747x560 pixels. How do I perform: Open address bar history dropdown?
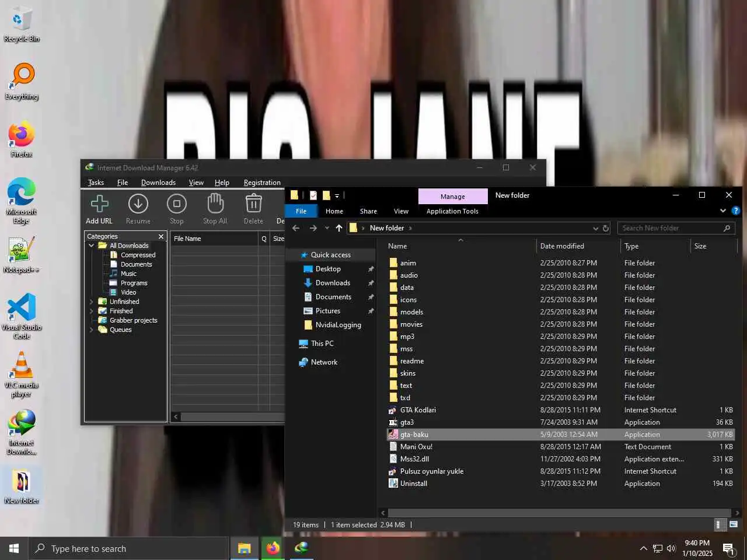[595, 228]
